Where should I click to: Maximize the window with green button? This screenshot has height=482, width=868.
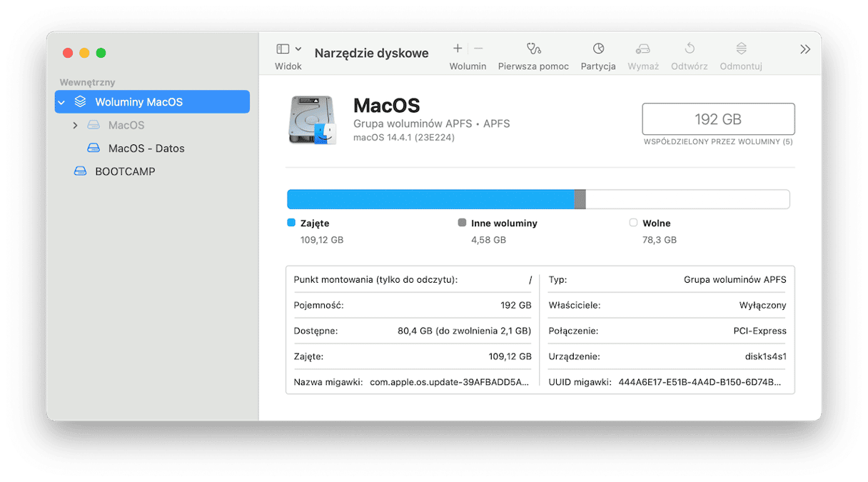pos(101,53)
